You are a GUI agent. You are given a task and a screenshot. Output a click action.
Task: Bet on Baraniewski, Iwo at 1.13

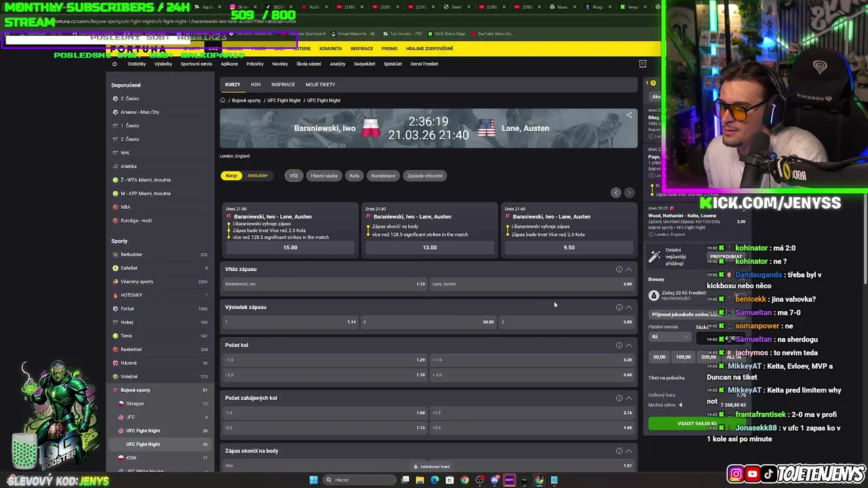[325, 284]
